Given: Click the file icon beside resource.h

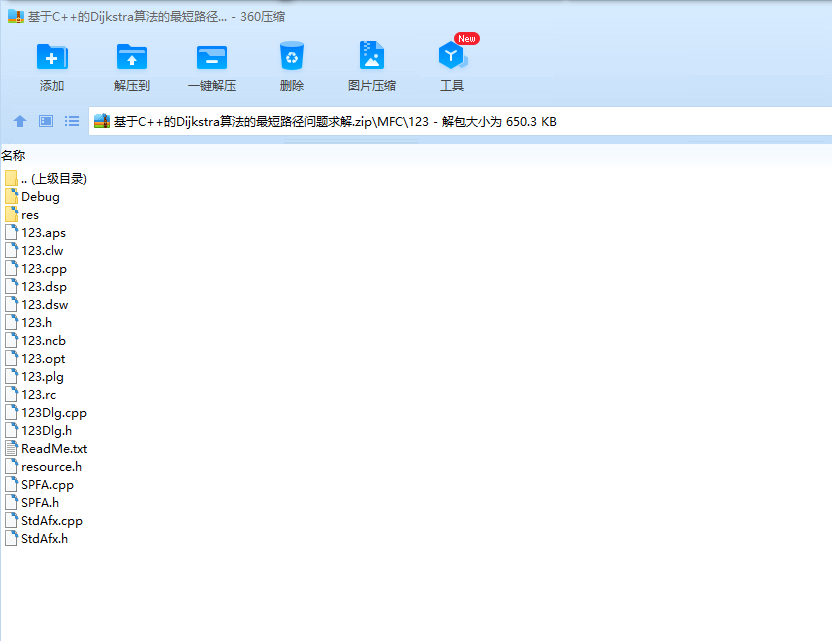Looking at the screenshot, I should pos(11,466).
